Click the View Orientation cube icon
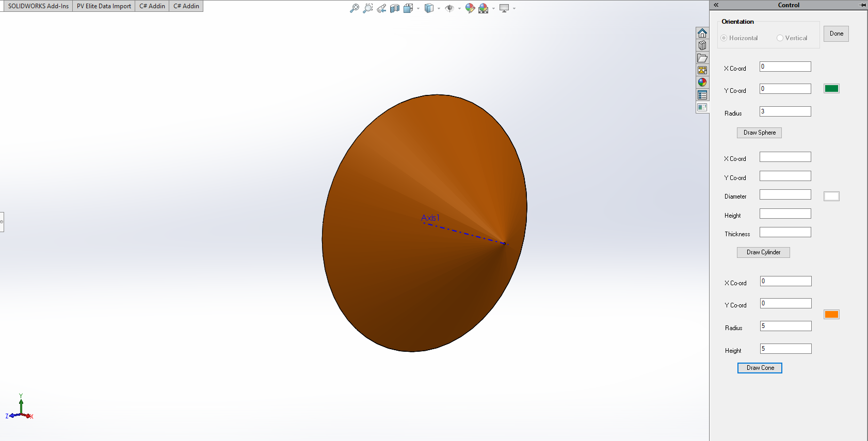This screenshot has width=868, height=441. pyautogui.click(x=408, y=8)
